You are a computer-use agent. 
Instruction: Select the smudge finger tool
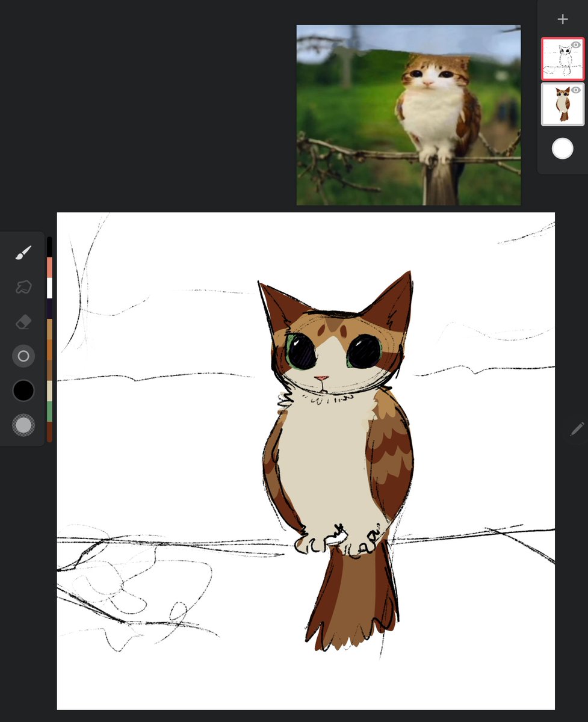23,287
